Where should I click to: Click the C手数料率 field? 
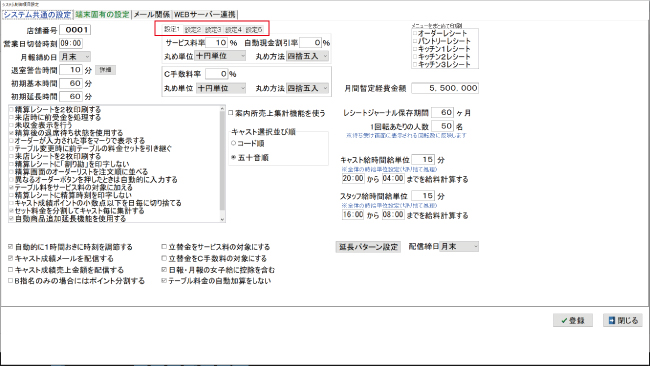(216, 74)
